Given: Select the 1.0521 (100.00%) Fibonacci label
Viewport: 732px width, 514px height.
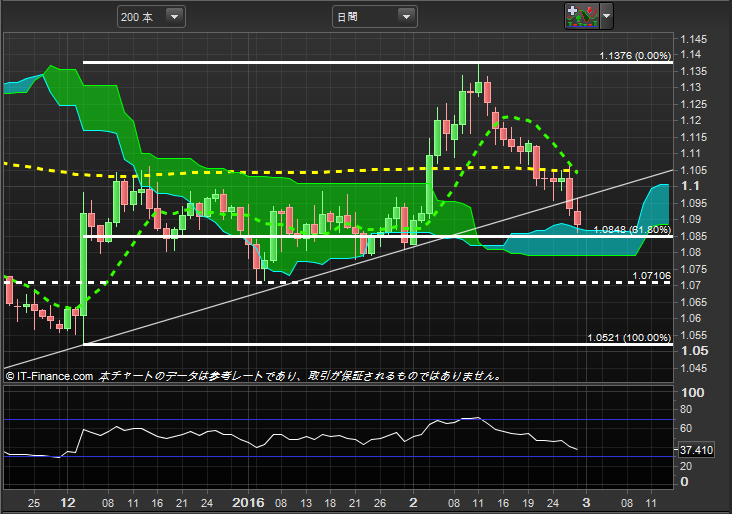Looking at the screenshot, I should (x=629, y=338).
